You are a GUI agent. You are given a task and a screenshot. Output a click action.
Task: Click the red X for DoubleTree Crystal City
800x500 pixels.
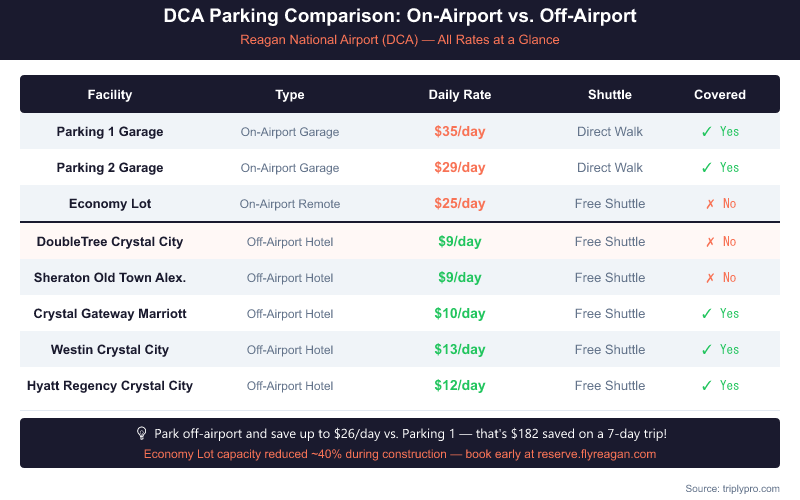tap(707, 242)
